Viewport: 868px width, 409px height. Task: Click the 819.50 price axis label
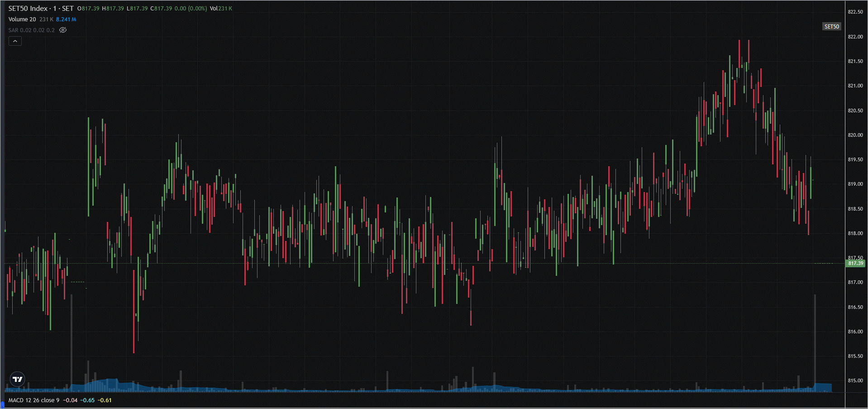pyautogui.click(x=855, y=159)
